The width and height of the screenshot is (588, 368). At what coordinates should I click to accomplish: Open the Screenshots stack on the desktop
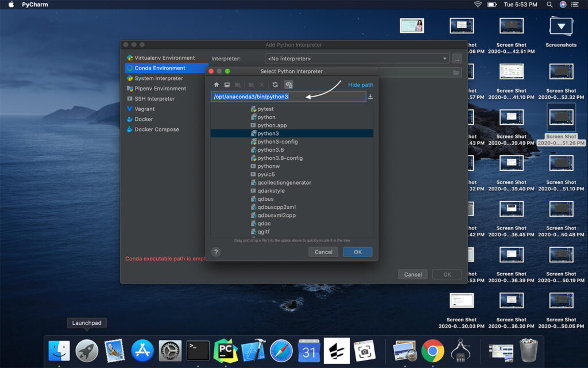coord(561,32)
